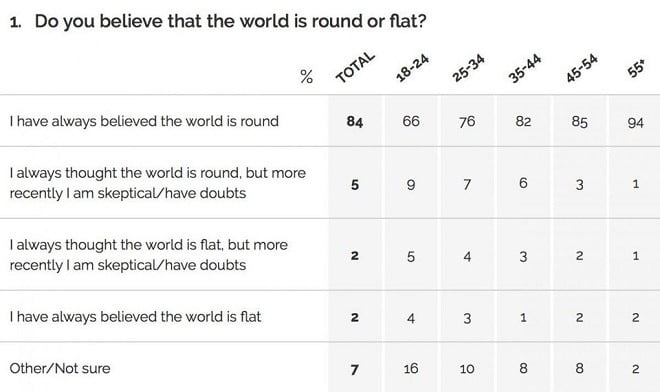Image resolution: width=660 pixels, height=392 pixels.
Task: Click the 25-34 age column header
Action: pos(468,67)
